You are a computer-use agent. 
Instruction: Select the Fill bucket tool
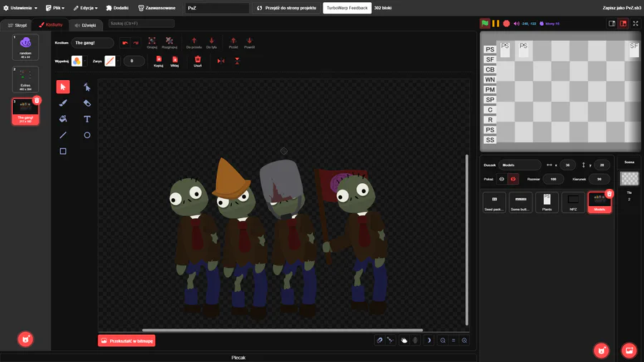pos(63,119)
